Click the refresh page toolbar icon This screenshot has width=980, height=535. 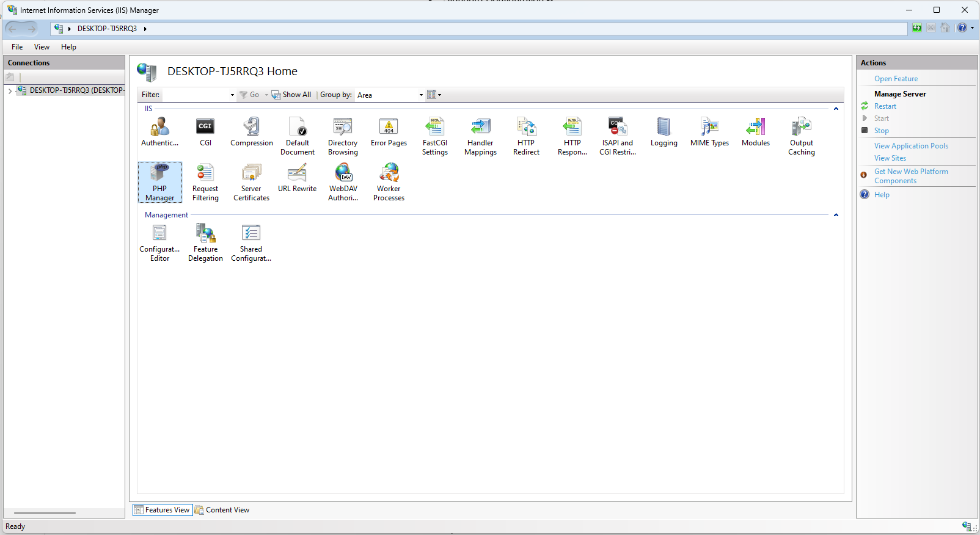pyautogui.click(x=916, y=27)
